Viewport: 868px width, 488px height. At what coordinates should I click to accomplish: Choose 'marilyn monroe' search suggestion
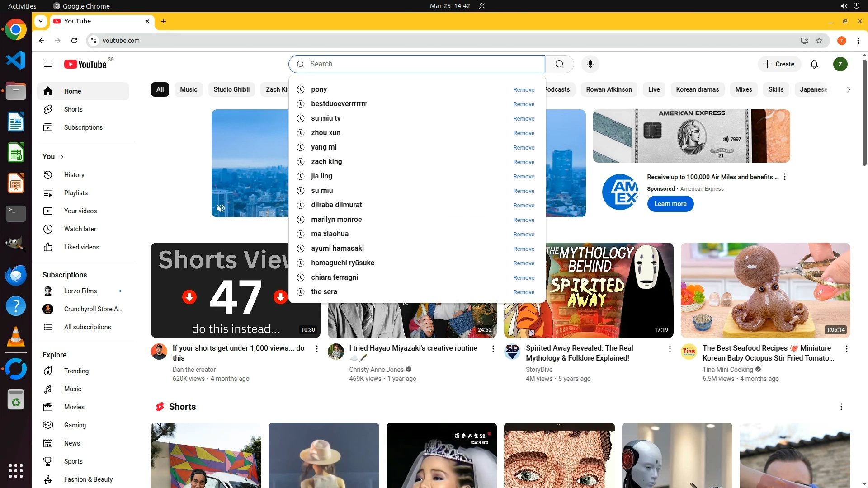click(x=336, y=220)
